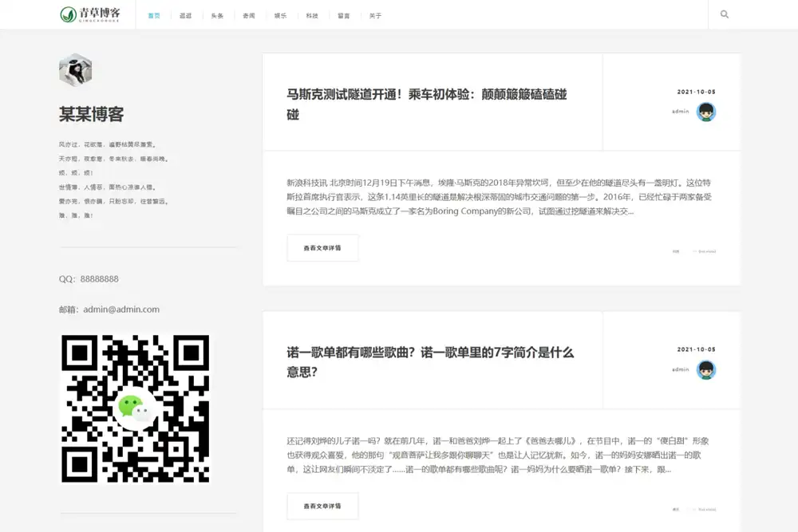Screen dimensions: 798x532
Task: Open the 逛逛 navigation item
Action: pos(185,16)
